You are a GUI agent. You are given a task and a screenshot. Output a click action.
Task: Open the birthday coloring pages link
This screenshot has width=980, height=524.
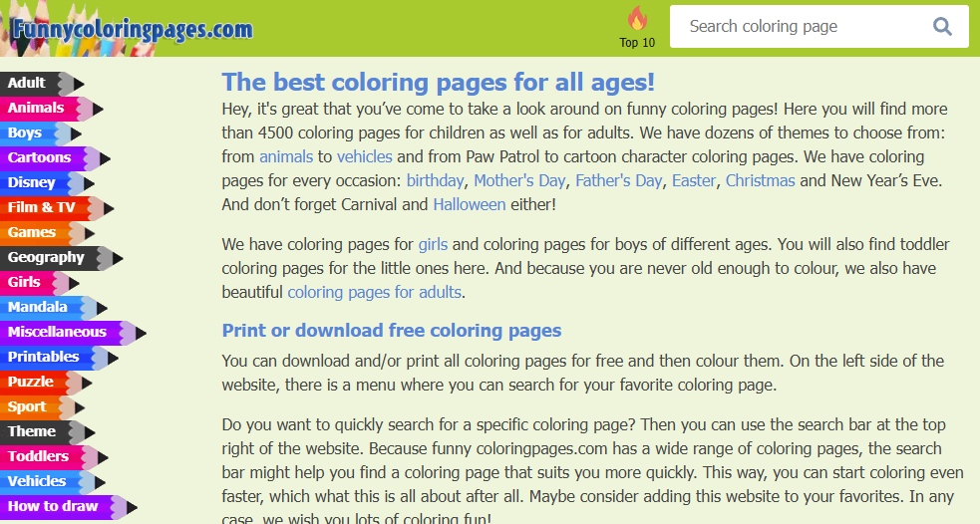click(x=435, y=181)
